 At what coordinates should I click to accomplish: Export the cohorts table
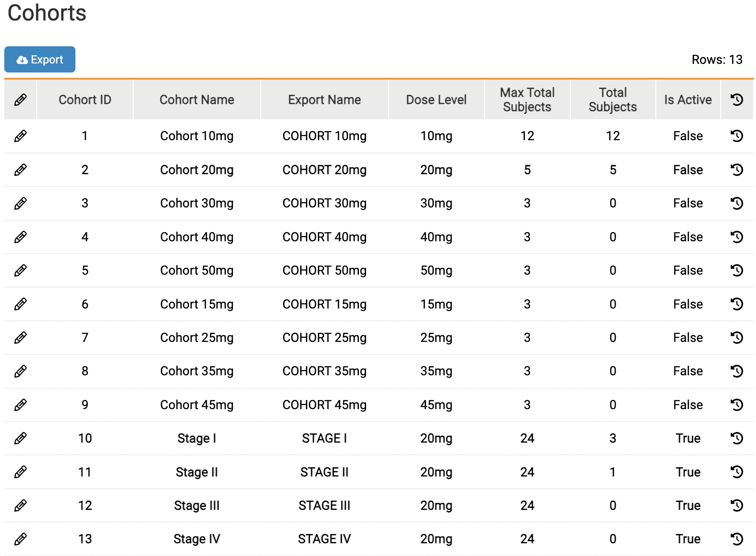40,60
